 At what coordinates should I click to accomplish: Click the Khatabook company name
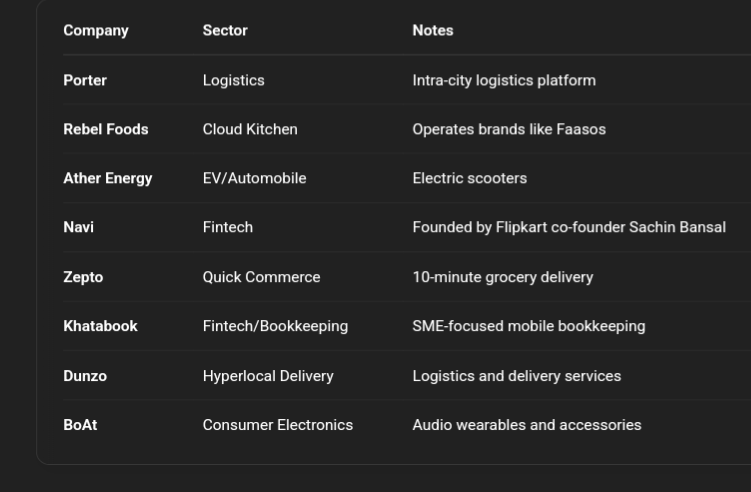pyautogui.click(x=101, y=326)
